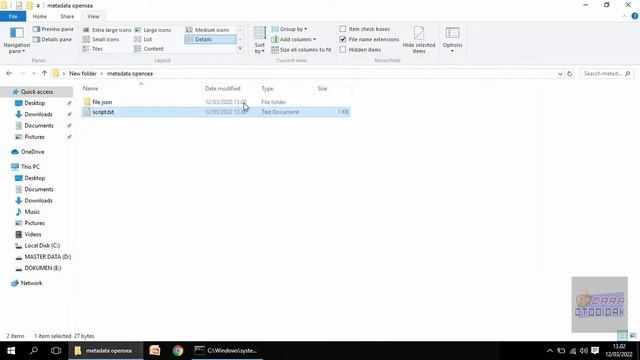
Task: Select Quick access in navigation pane
Action: pyautogui.click(x=37, y=92)
